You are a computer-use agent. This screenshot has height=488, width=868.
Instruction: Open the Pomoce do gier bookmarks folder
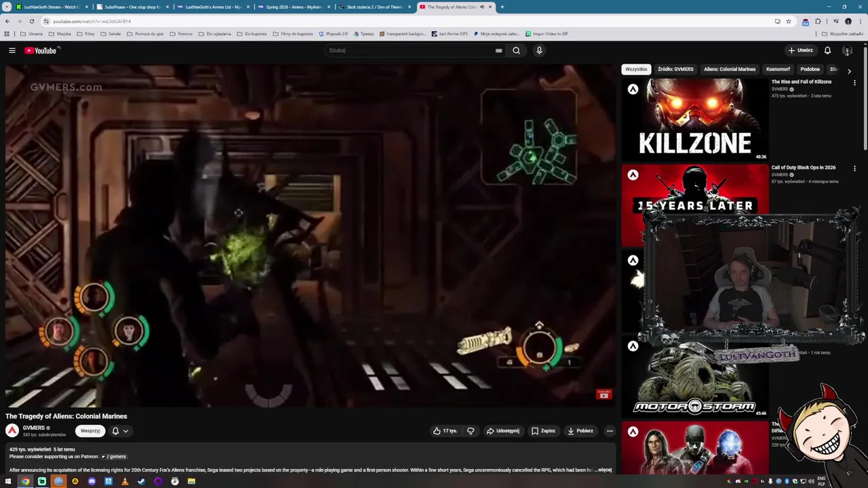pos(144,33)
